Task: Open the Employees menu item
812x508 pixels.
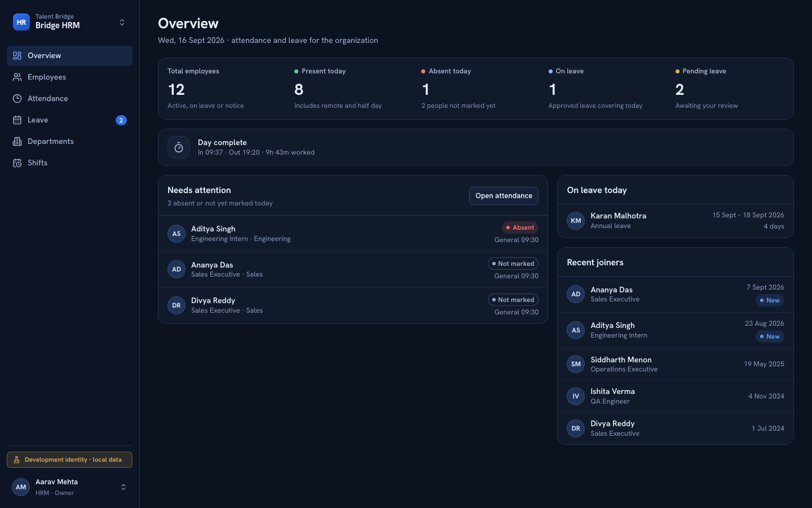Action: [69, 77]
